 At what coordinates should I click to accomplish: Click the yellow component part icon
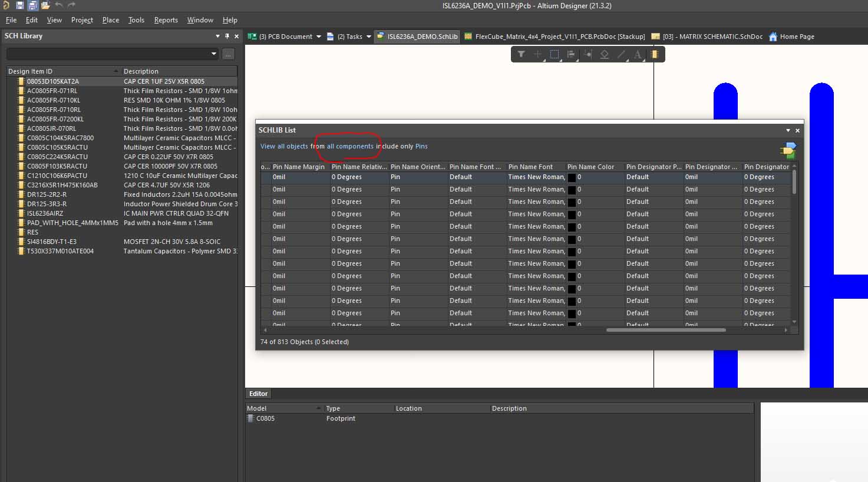(x=654, y=54)
